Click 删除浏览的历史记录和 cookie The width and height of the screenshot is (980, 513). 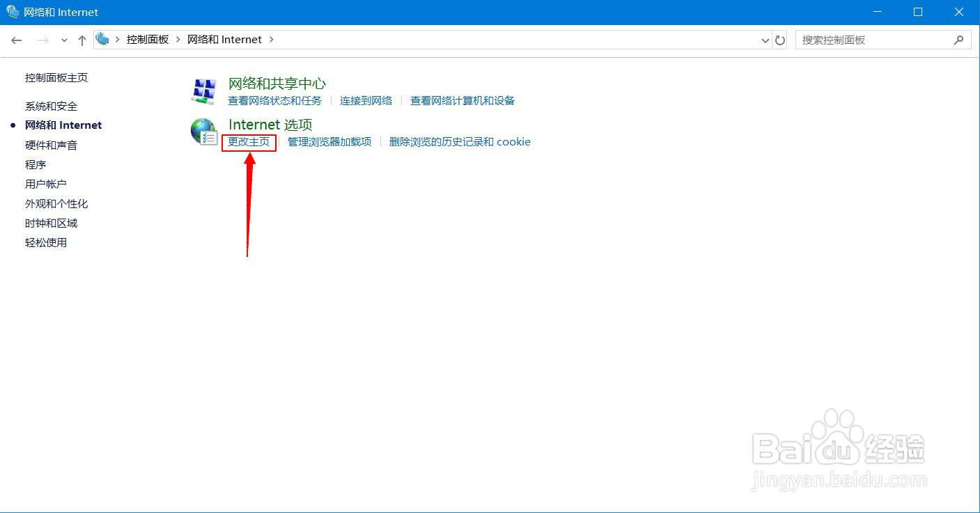click(460, 141)
